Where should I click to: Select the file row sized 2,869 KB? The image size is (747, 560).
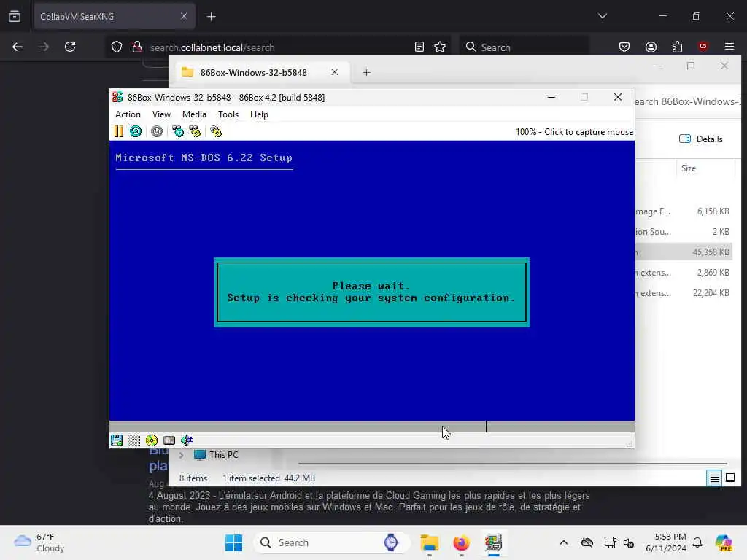coord(684,273)
